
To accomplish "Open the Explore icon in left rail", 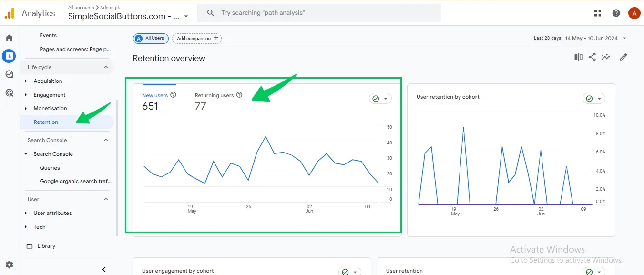I will (x=9, y=74).
